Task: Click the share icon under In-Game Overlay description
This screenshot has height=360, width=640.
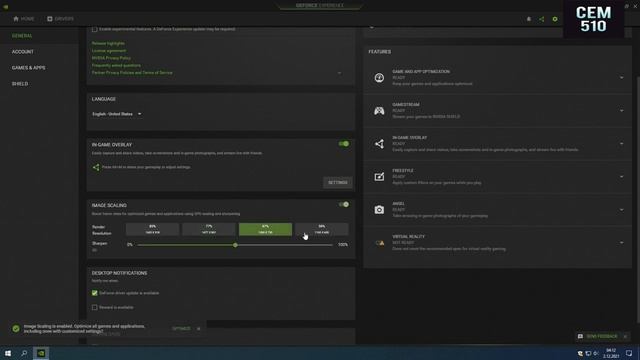Action: click(96, 167)
